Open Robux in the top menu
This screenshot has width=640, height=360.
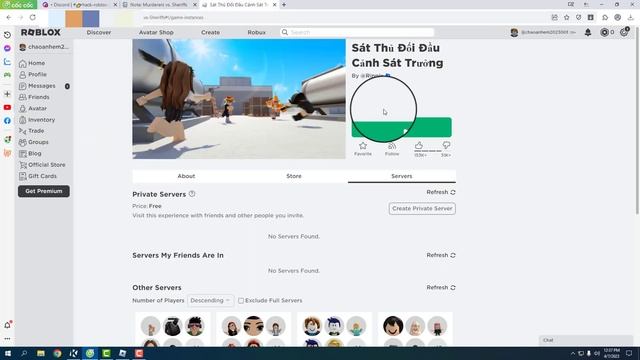coord(256,32)
